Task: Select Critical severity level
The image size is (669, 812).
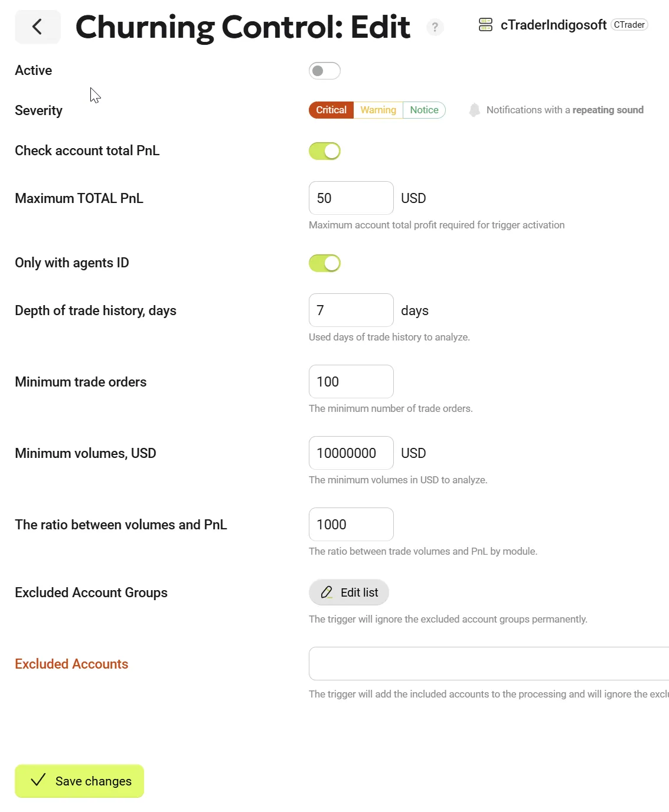Action: 331,110
